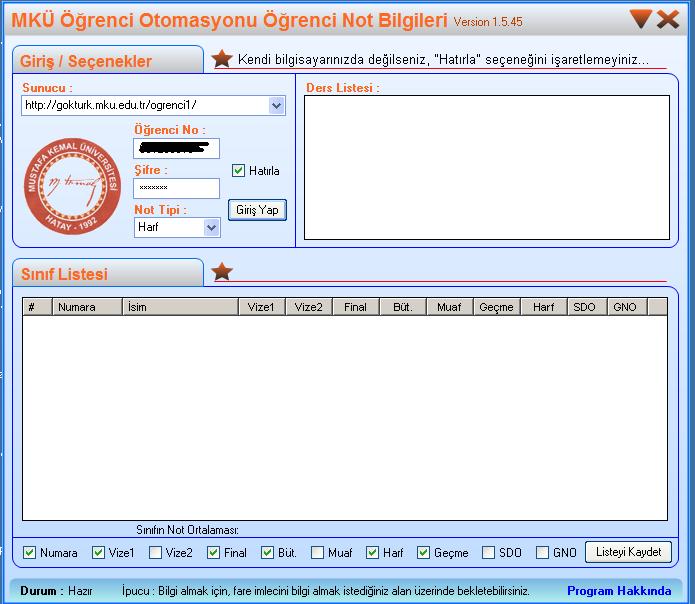This screenshot has width=695, height=604.
Task: Focus the Öğrenci No input field
Action: [x=176, y=148]
